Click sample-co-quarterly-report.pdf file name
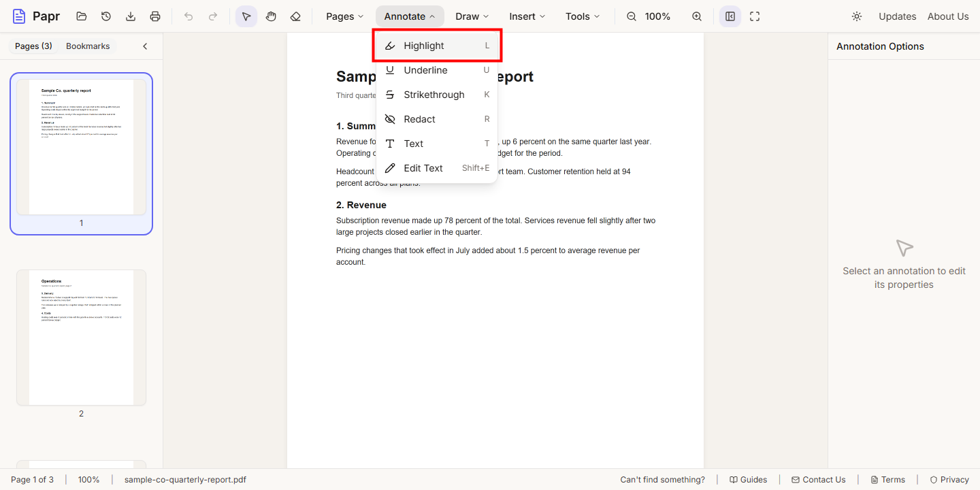 [x=185, y=480]
